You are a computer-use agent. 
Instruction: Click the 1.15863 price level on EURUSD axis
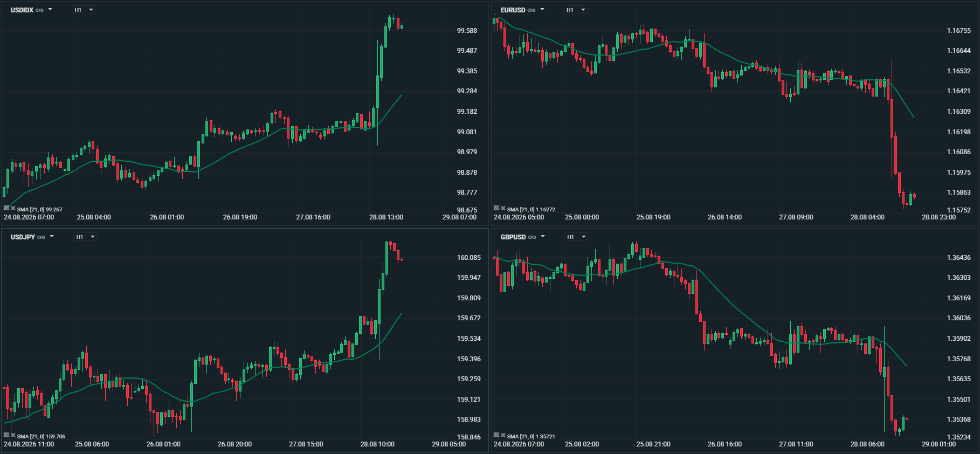958,192
